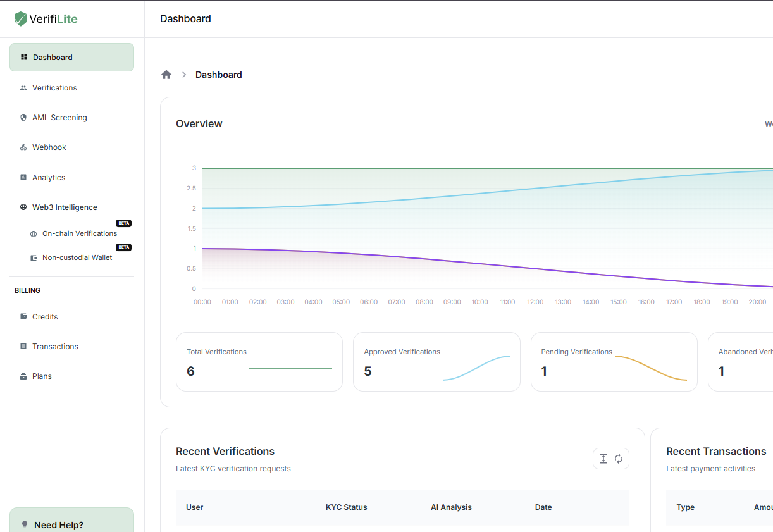The image size is (773, 532).
Task: Click the BETA badge on On-chain Verifications
Action: tap(123, 223)
